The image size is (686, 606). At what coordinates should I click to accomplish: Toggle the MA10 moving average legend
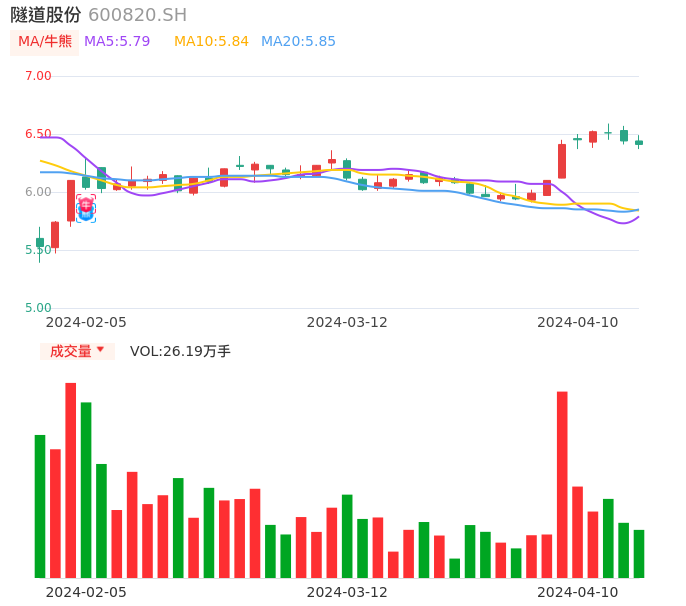(211, 41)
